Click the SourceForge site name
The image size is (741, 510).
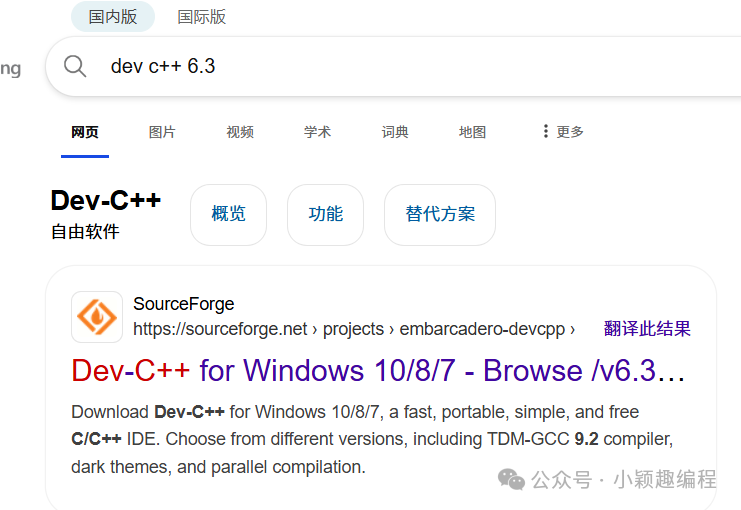(x=184, y=304)
